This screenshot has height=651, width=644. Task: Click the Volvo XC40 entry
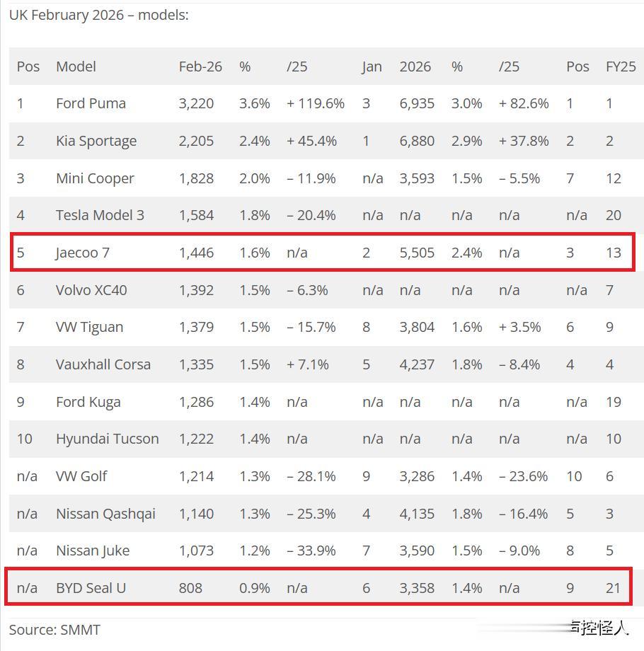(91, 290)
